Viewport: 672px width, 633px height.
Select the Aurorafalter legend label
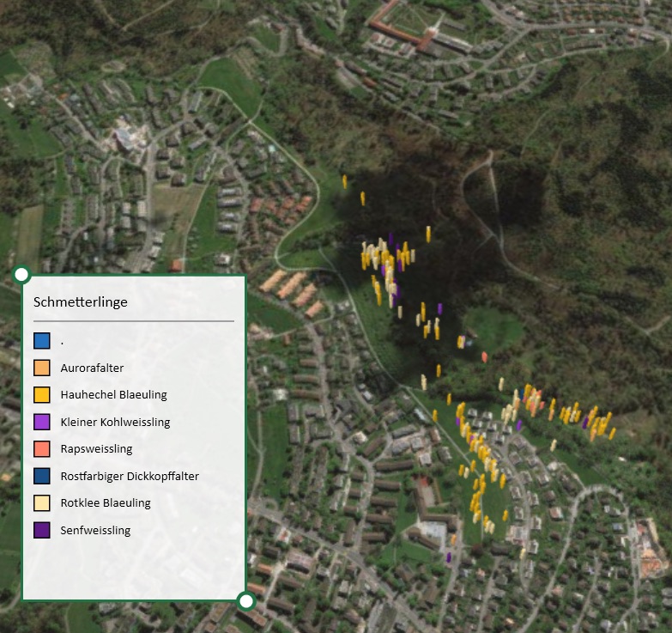(x=92, y=368)
